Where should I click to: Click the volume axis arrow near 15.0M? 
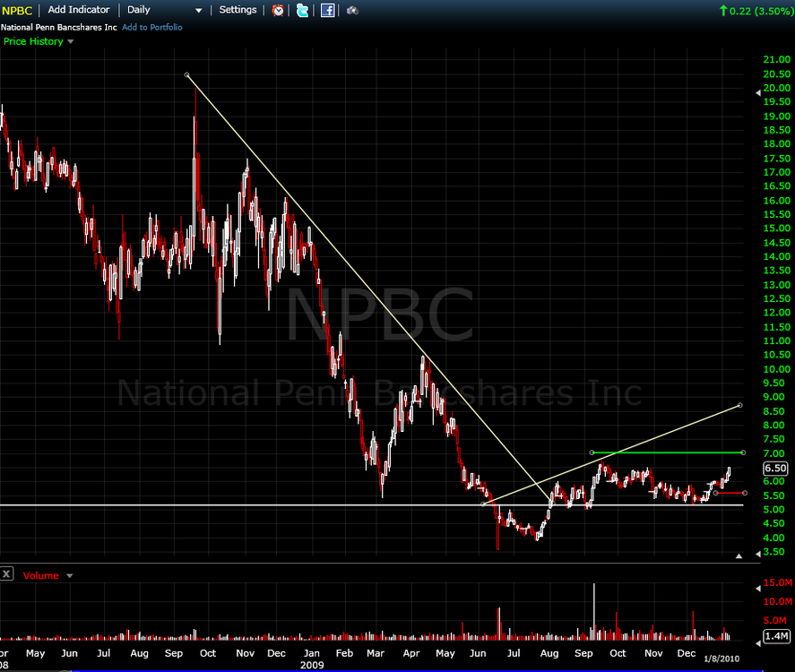pyautogui.click(x=758, y=589)
